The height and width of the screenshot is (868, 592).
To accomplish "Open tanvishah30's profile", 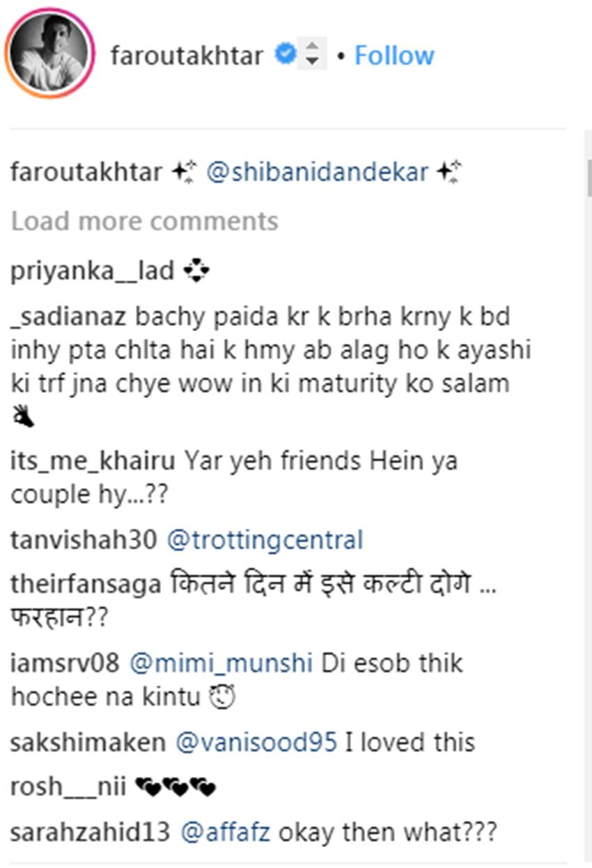I will pos(84,539).
